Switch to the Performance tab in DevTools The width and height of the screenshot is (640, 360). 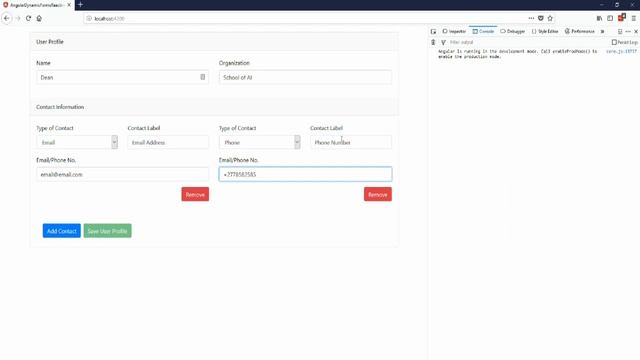580,31
